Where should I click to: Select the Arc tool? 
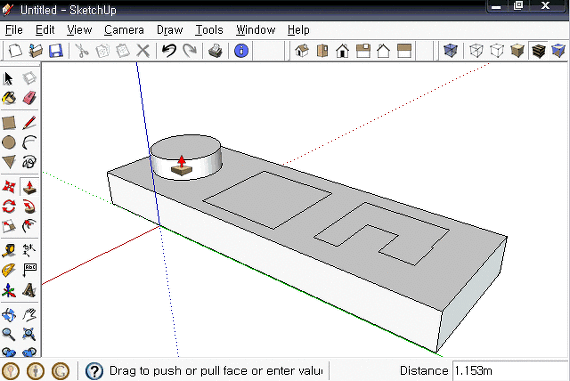[x=29, y=143]
